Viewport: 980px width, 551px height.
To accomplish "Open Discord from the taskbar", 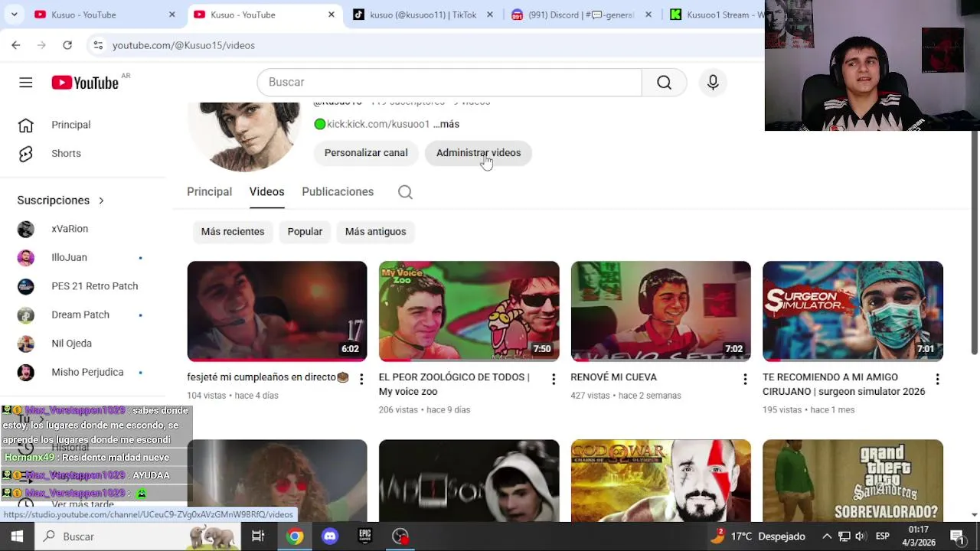I will point(330,536).
